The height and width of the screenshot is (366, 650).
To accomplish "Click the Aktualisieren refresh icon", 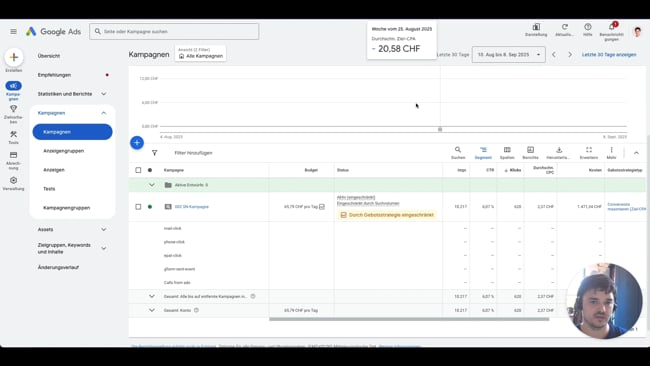I will click(x=565, y=27).
